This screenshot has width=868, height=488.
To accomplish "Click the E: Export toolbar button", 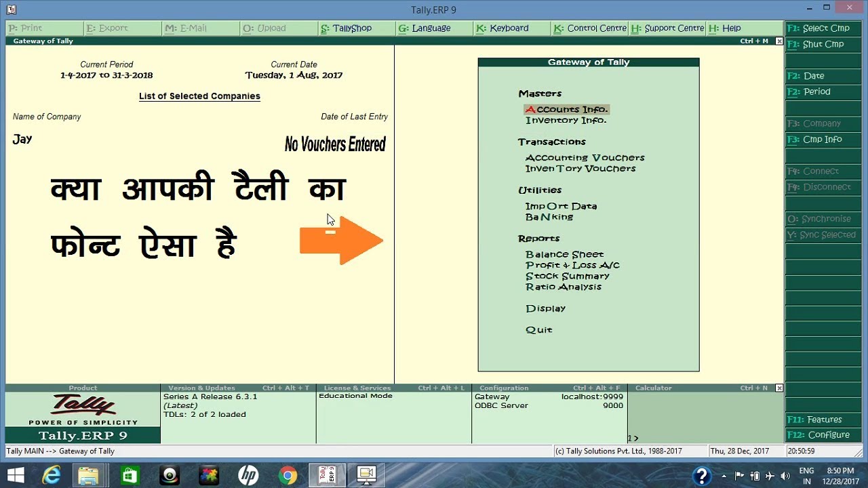I will click(123, 28).
